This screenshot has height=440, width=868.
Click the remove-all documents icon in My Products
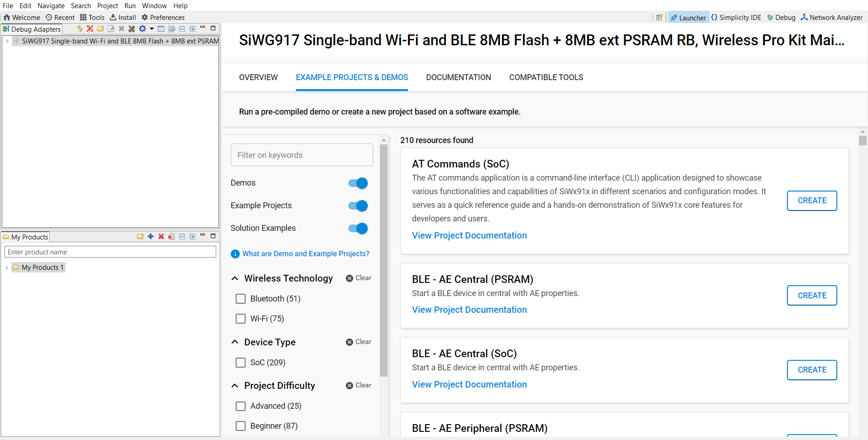[171, 236]
